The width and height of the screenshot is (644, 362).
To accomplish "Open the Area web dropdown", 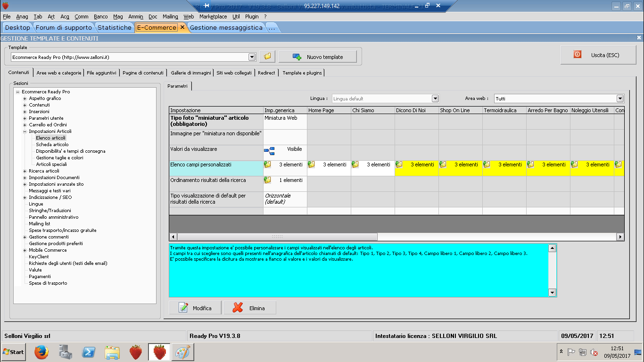I will click(620, 99).
